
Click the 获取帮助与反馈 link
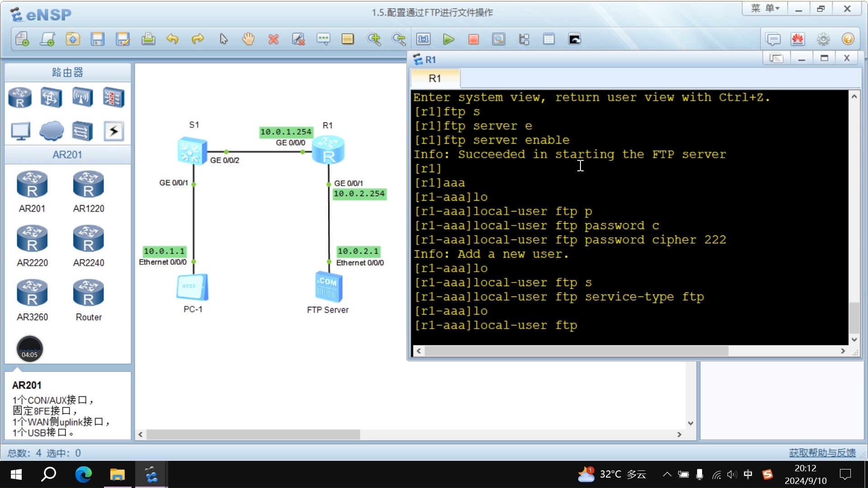coord(822,453)
